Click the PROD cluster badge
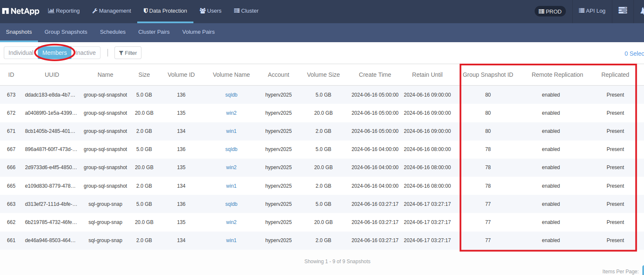Viewport: 644px width, 275px height. tap(550, 11)
